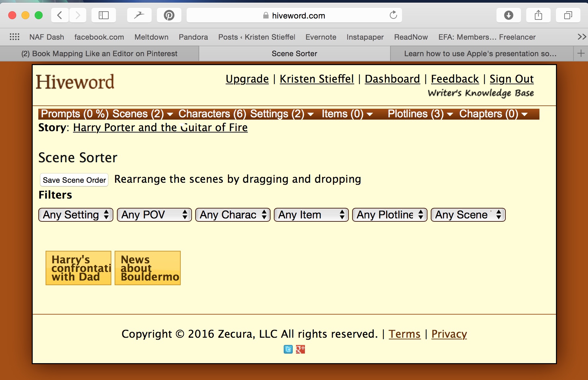This screenshot has height=380, width=588.
Task: Show all tabs overview
Action: coord(568,15)
